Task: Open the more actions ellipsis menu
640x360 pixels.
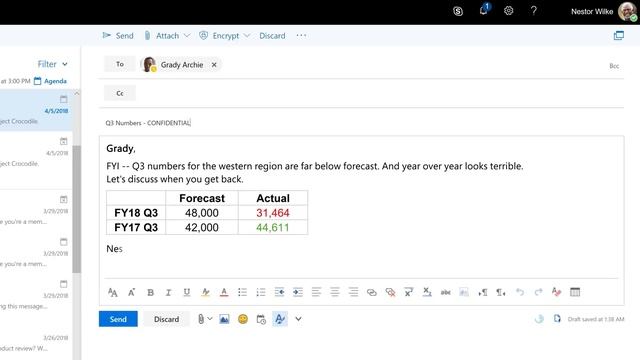Action: tap(301, 36)
